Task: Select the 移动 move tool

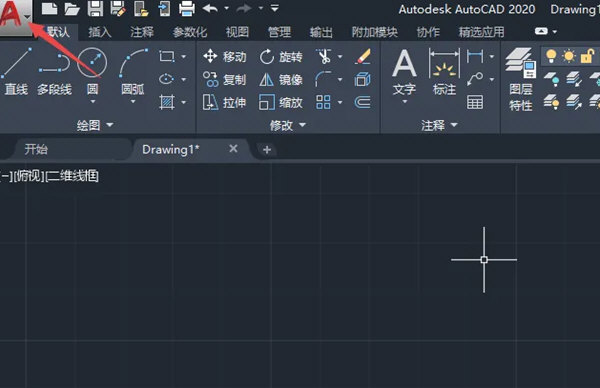Action: (225, 57)
